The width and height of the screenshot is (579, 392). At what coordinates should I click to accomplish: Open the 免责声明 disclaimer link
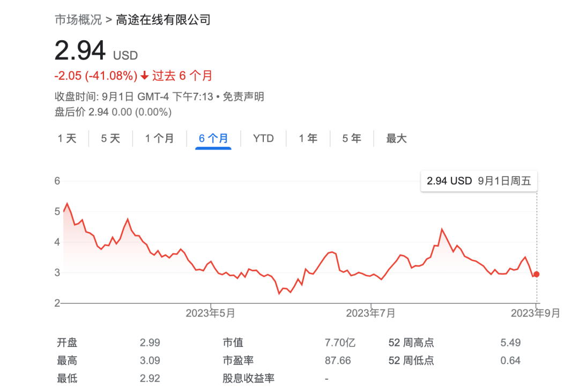(243, 97)
